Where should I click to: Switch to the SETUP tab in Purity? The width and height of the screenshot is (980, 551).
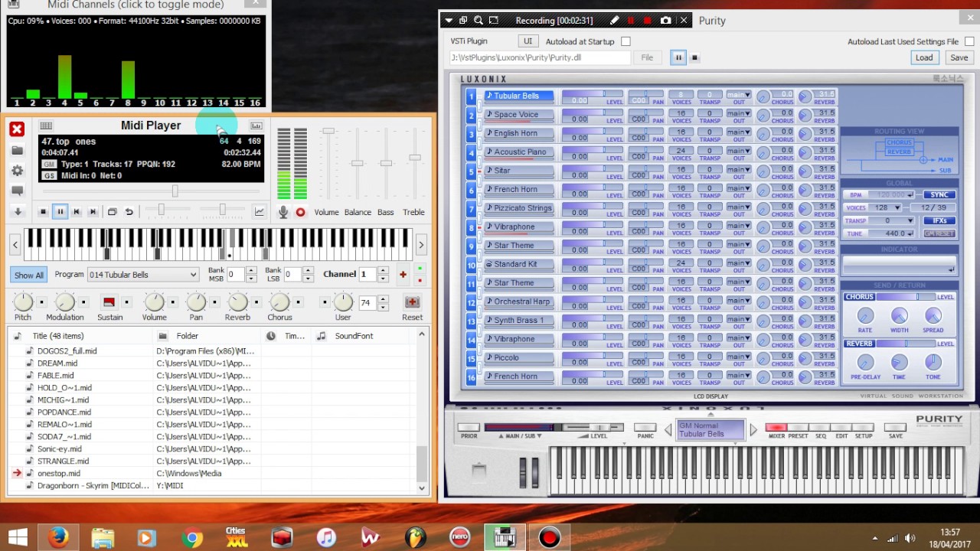[x=864, y=428]
